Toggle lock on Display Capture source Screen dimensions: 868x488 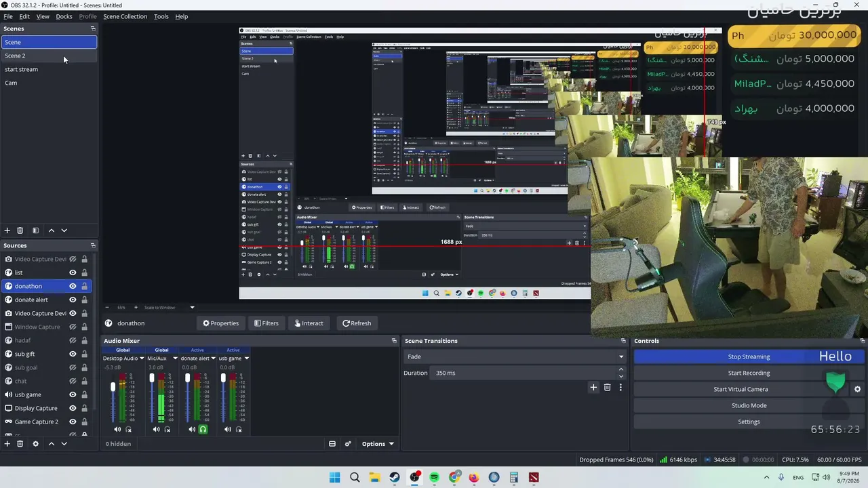pos(84,408)
